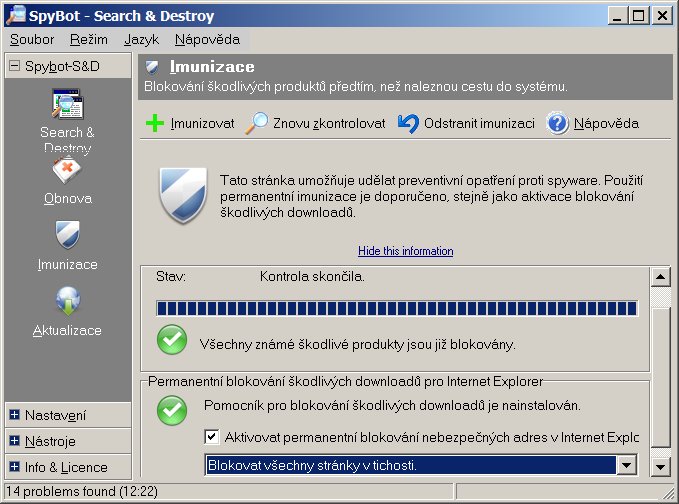The width and height of the screenshot is (679, 504).
Task: Open the Blokovat všechny stránky v tichosti dropdown
Action: [420, 465]
